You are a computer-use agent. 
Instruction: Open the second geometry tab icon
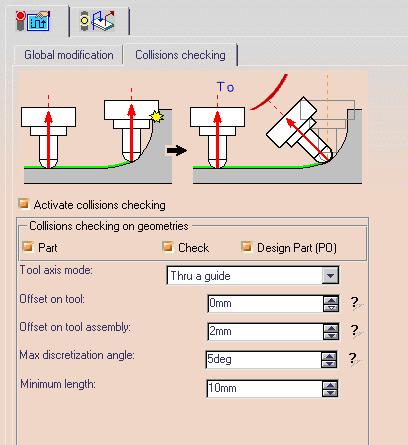97,21
